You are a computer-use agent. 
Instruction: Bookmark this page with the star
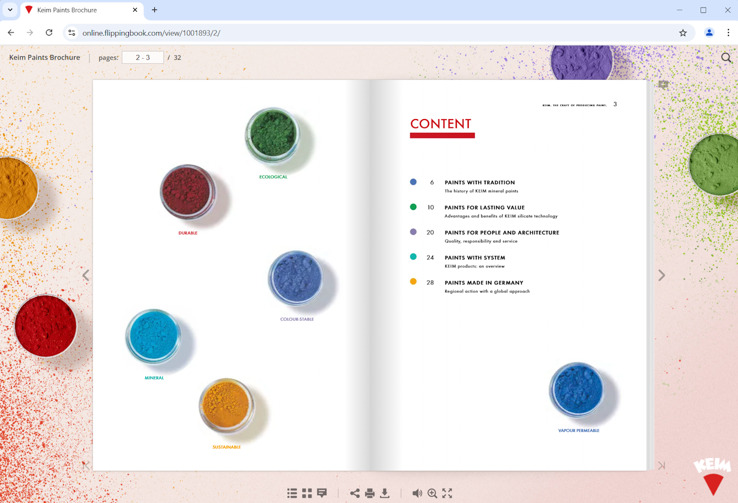coord(683,32)
